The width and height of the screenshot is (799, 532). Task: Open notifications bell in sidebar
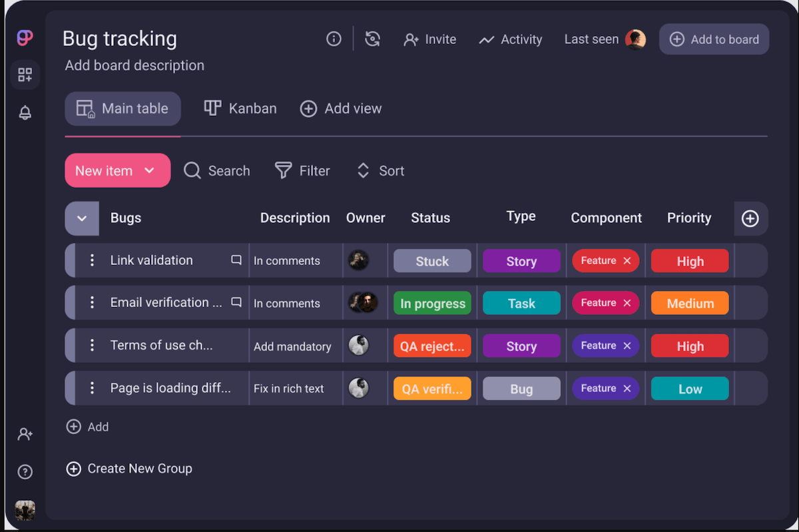[x=25, y=113]
